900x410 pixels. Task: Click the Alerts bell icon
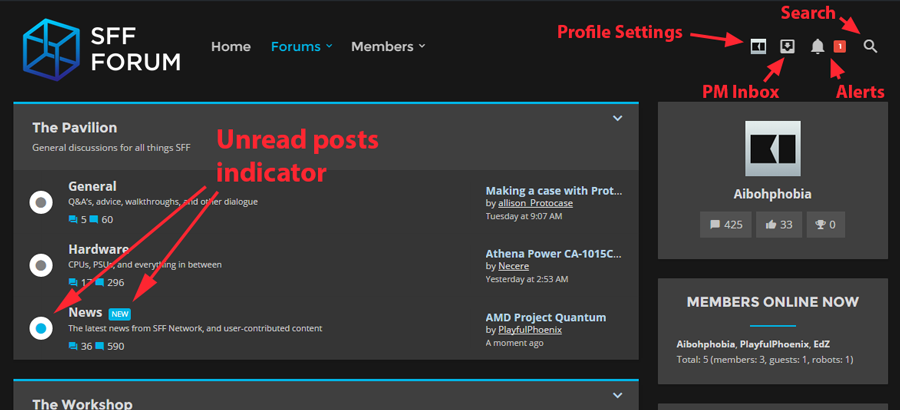[x=818, y=46]
